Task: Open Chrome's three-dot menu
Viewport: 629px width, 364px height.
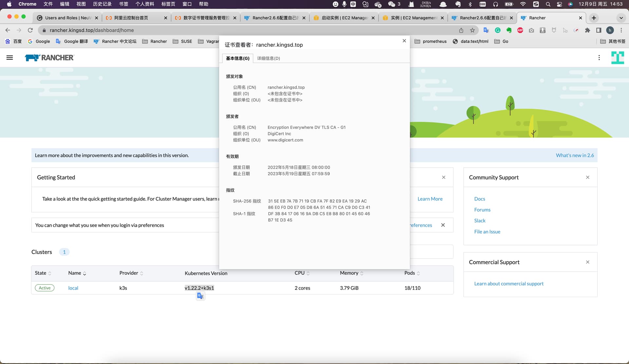Action: (x=621, y=30)
